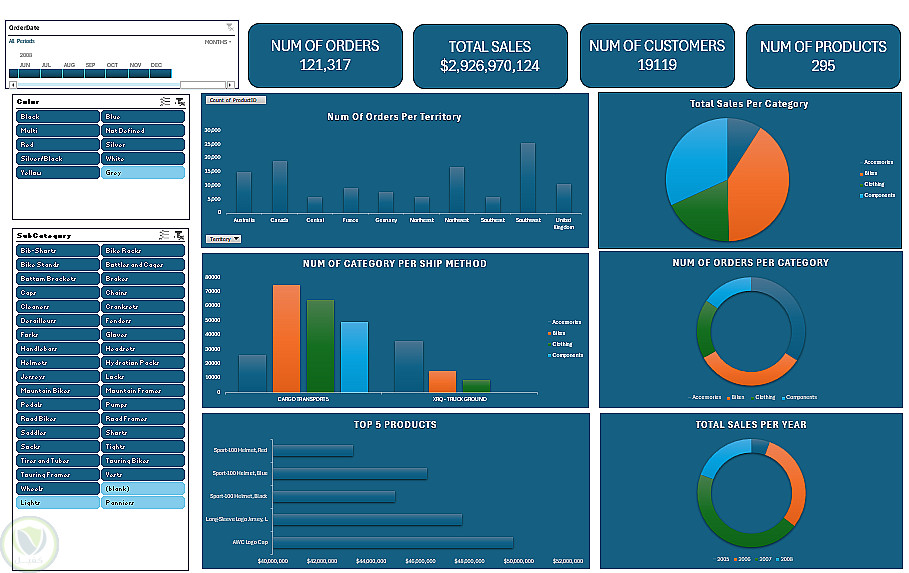Filter by Bottom Brackets subcategory
909x573 pixels.
tap(57, 278)
